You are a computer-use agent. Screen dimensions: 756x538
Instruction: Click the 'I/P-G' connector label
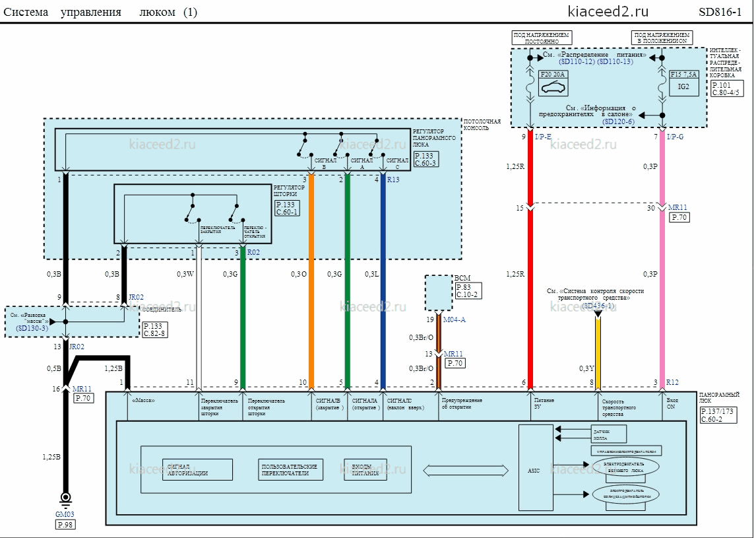tap(675, 137)
